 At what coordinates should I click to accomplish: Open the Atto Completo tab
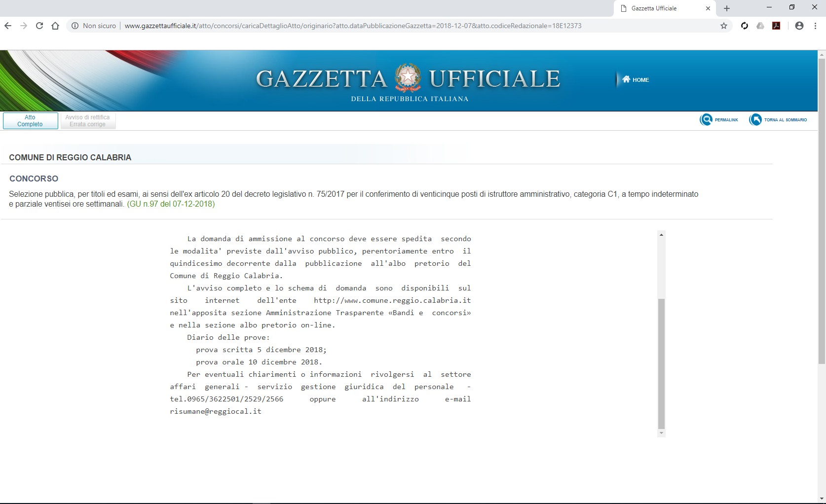tap(30, 121)
